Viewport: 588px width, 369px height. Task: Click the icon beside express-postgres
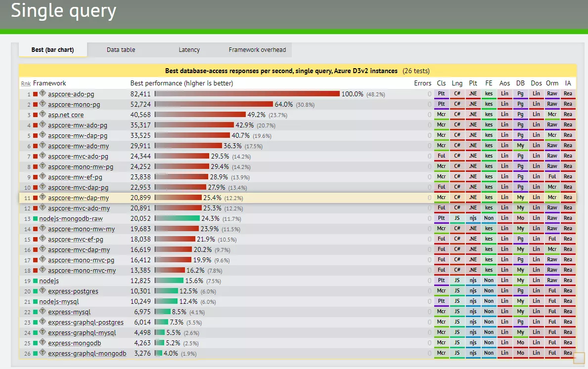43,290
